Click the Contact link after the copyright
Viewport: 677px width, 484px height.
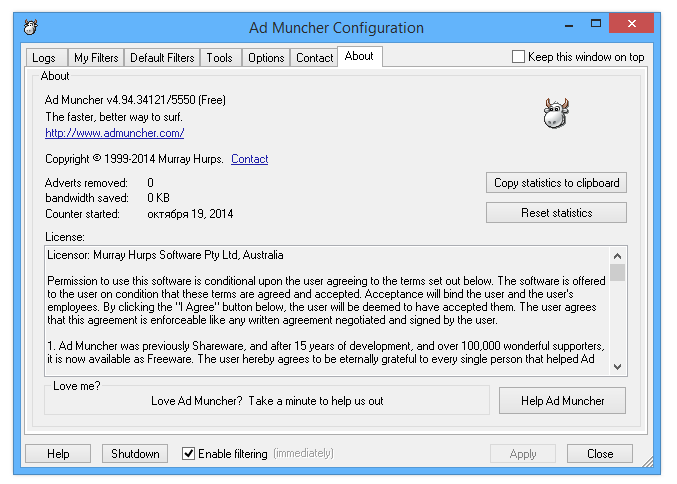tap(250, 159)
